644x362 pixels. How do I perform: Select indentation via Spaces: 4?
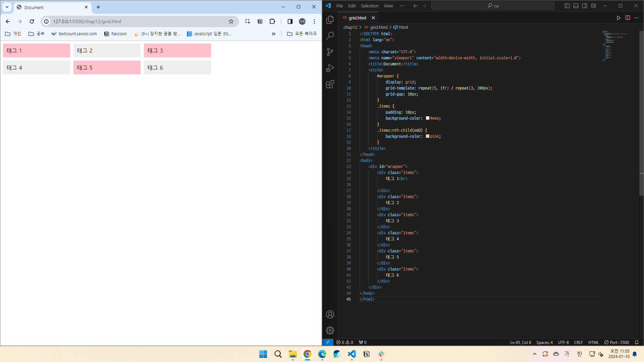click(544, 342)
